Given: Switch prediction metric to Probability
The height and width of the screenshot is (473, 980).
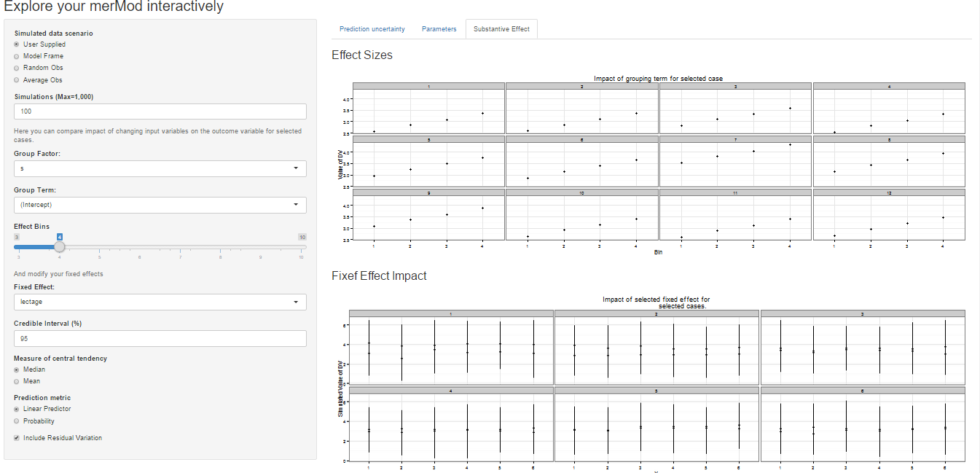Looking at the screenshot, I should point(17,421).
